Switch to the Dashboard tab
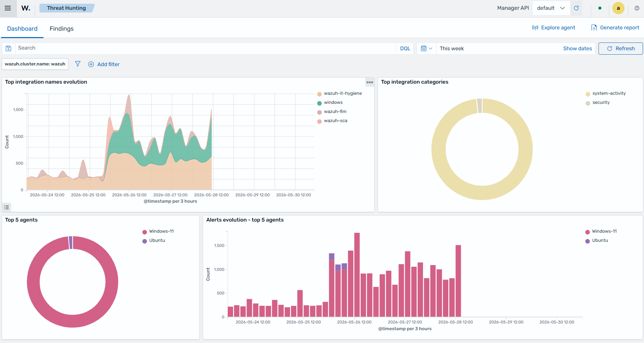This screenshot has height=343, width=644. [x=22, y=29]
